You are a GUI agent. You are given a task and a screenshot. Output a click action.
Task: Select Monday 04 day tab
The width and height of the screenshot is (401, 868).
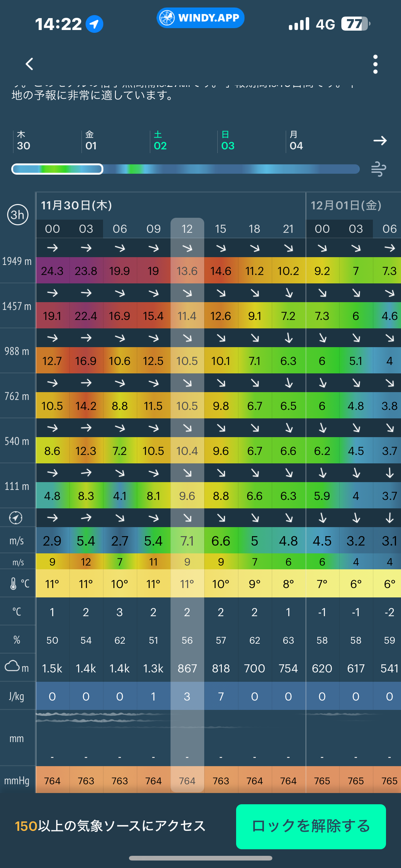(x=296, y=141)
